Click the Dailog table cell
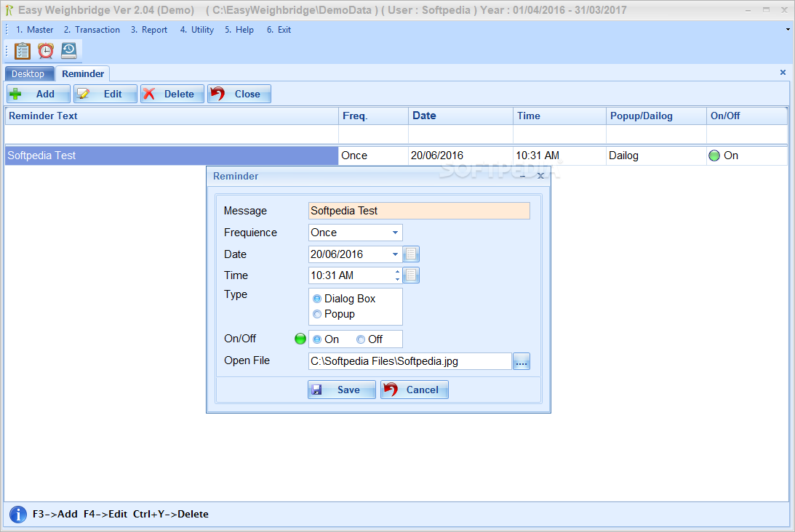This screenshot has height=532, width=795. (656, 156)
